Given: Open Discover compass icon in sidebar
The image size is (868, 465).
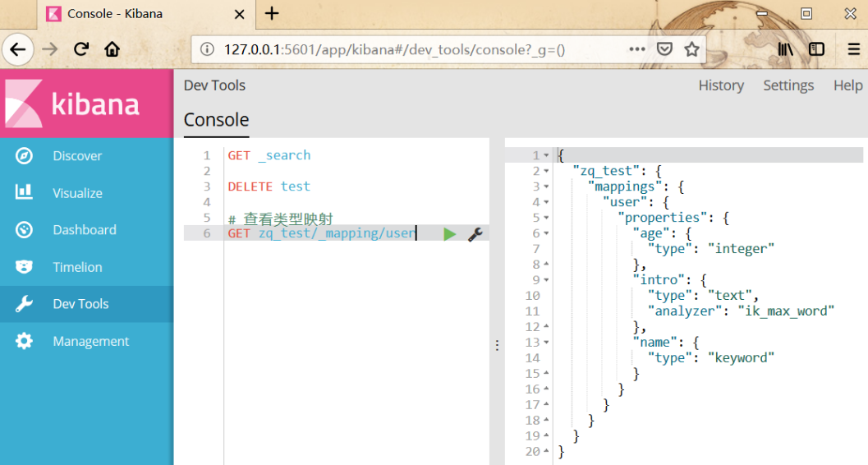Looking at the screenshot, I should 24,156.
